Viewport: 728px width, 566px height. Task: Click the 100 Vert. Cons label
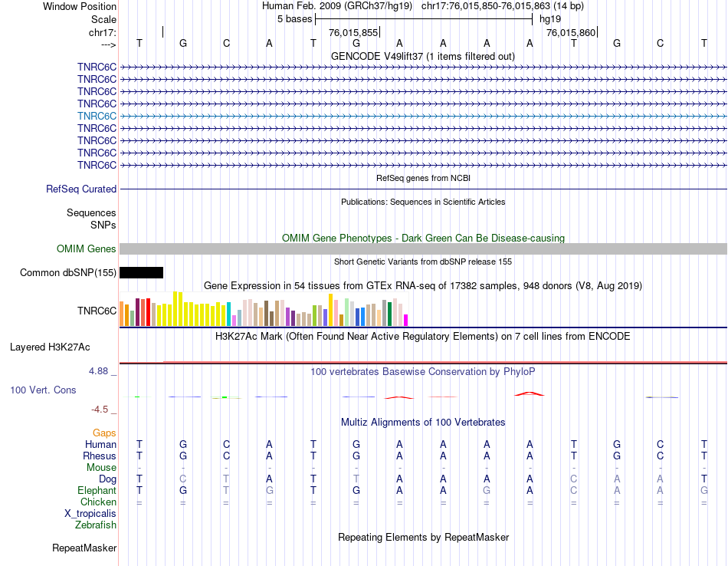point(43,390)
